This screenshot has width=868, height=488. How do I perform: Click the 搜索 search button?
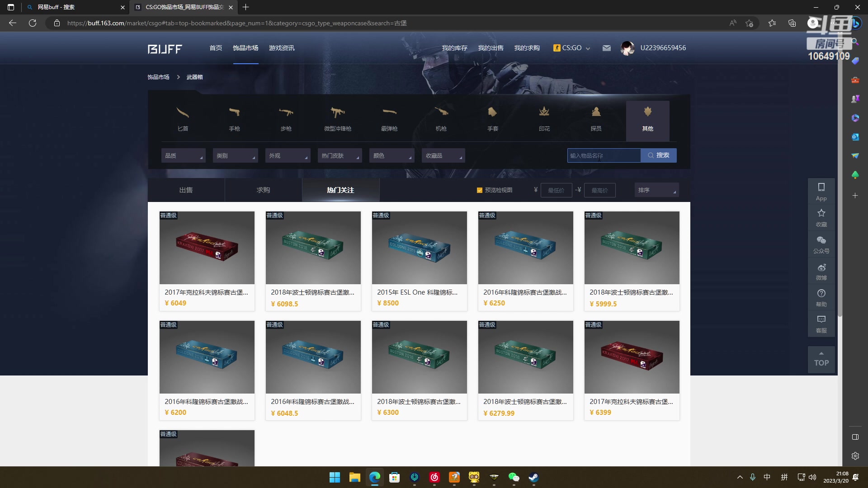pos(658,155)
